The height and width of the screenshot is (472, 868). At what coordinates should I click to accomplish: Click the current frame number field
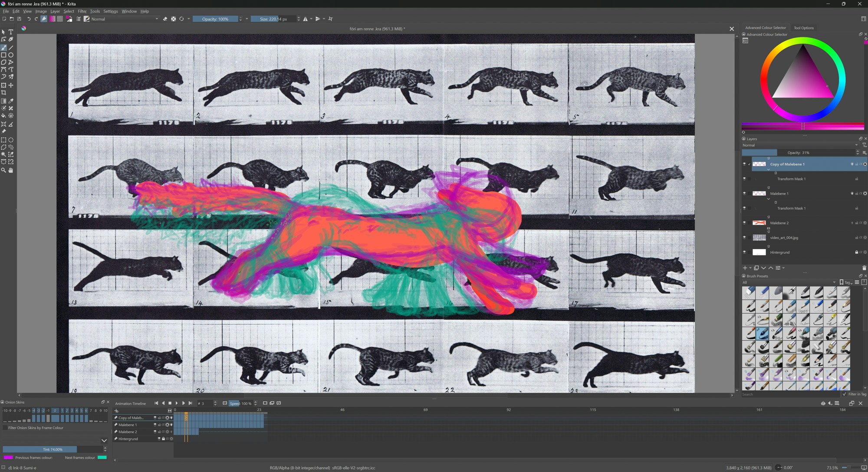coord(205,403)
